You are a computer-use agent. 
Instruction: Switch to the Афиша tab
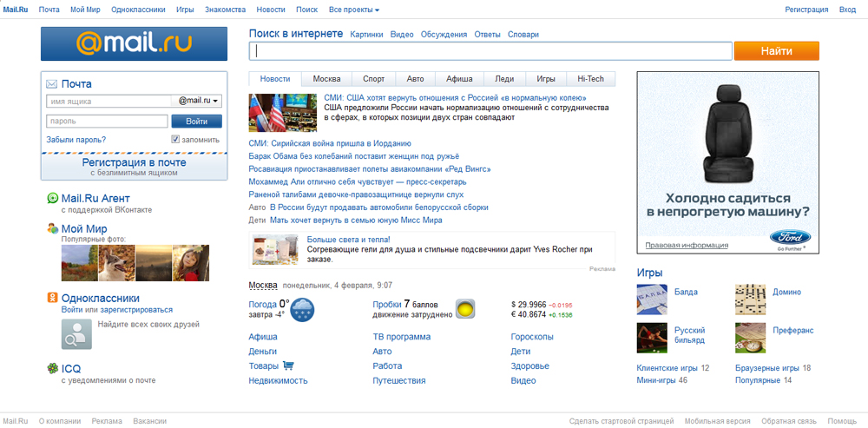pos(459,79)
